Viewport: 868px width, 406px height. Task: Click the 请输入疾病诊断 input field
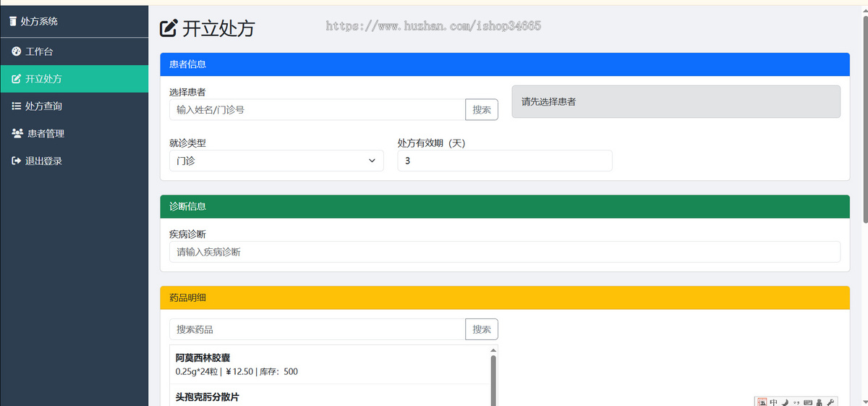point(505,252)
